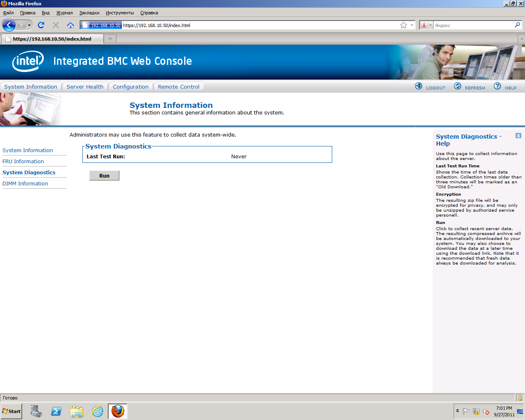Click the Logout icon in BMC console
525x420 pixels.
tap(418, 86)
